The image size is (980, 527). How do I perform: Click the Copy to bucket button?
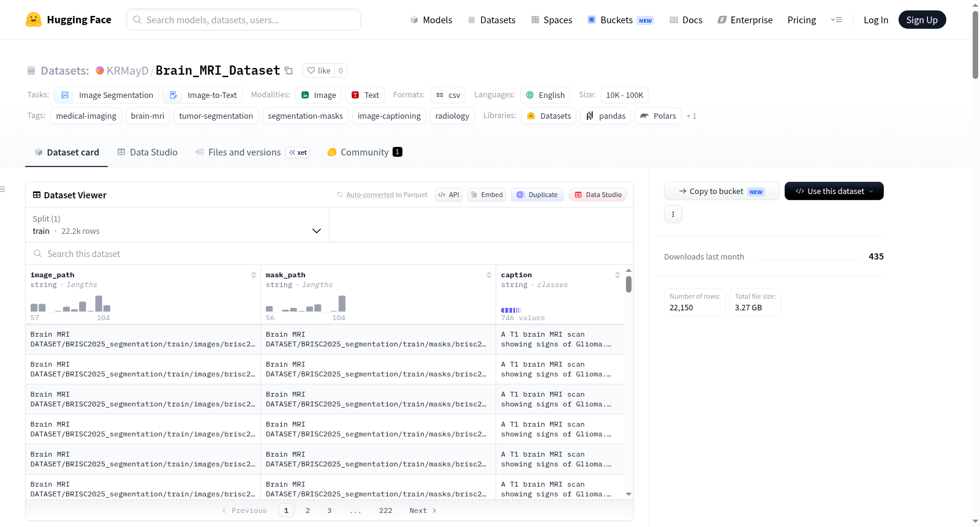[722, 191]
